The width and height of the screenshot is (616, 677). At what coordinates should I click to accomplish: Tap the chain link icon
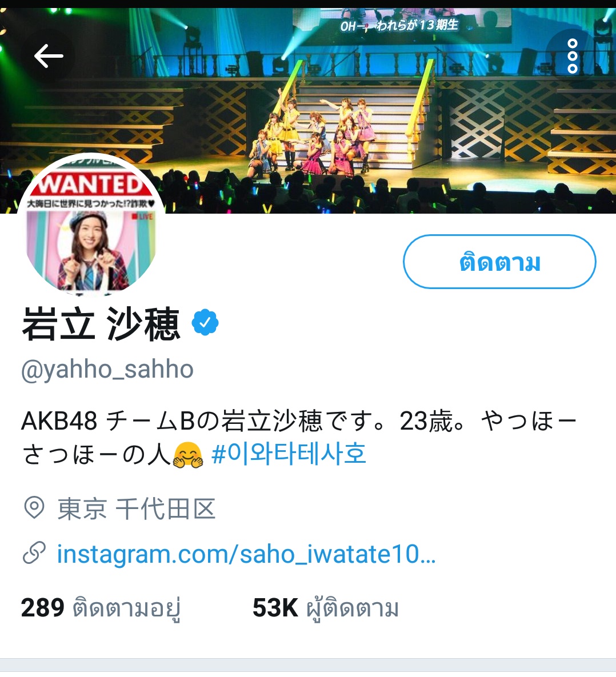click(x=34, y=552)
